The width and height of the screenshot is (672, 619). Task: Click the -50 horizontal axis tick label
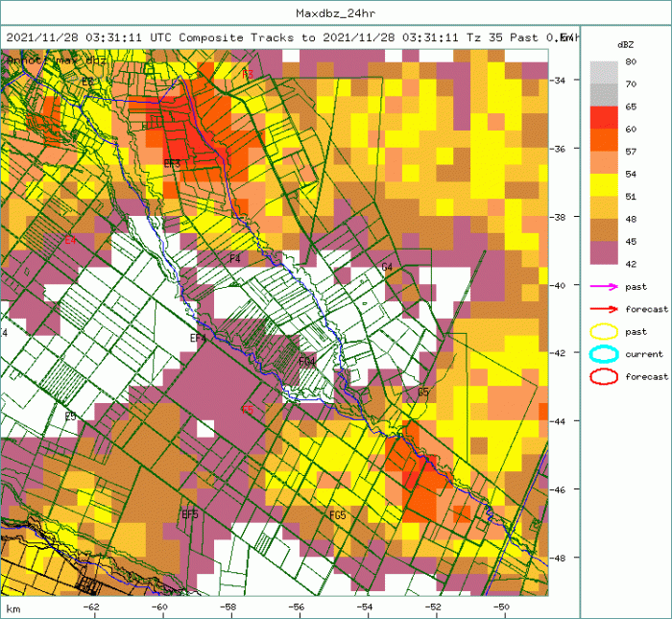(501, 607)
